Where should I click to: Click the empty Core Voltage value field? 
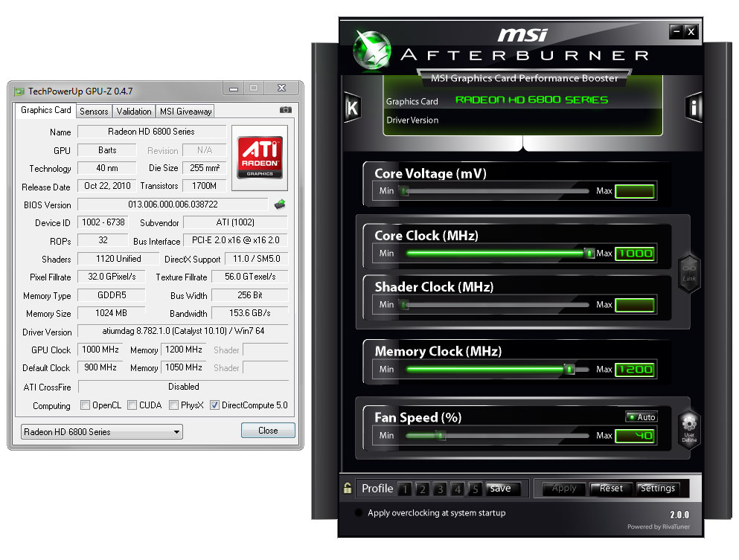tap(635, 190)
